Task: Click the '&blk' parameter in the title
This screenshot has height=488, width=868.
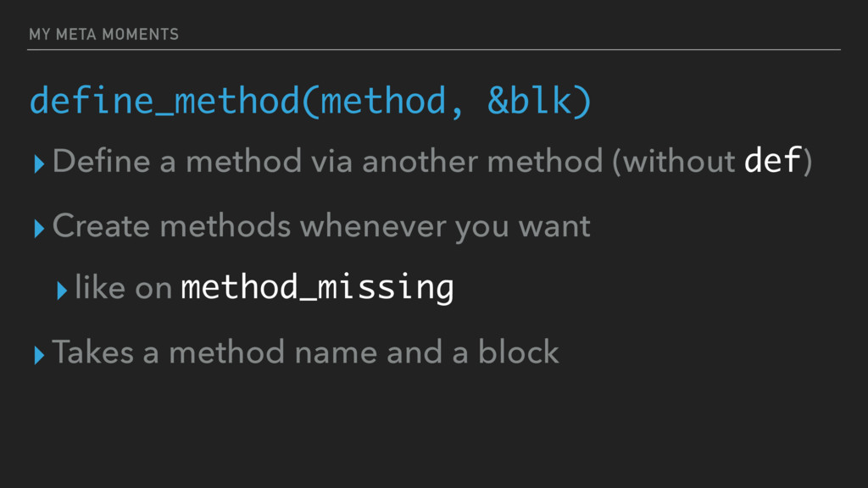Action: click(529, 101)
